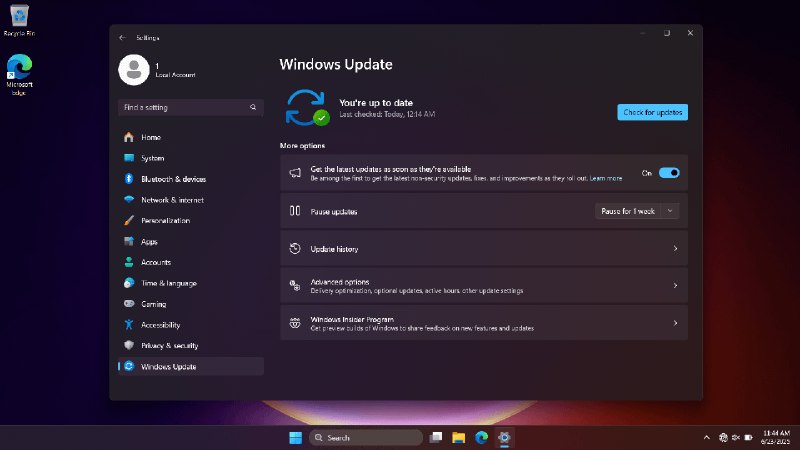The image size is (800, 450).
Task: Turn off get latest updates toggle
Action: [669, 173]
